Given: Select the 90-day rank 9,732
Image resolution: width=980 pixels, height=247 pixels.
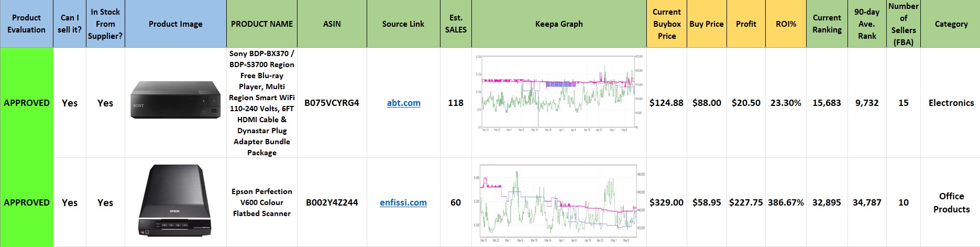Looking at the screenshot, I should coord(867,103).
